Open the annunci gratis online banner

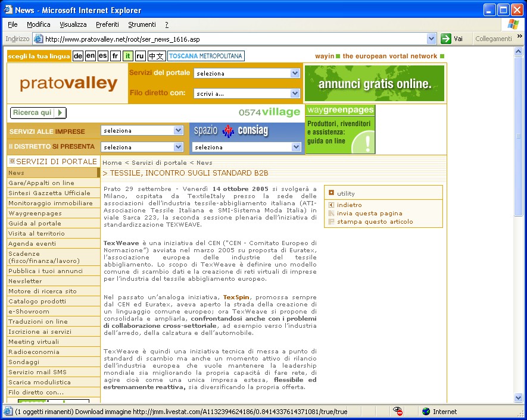(375, 83)
